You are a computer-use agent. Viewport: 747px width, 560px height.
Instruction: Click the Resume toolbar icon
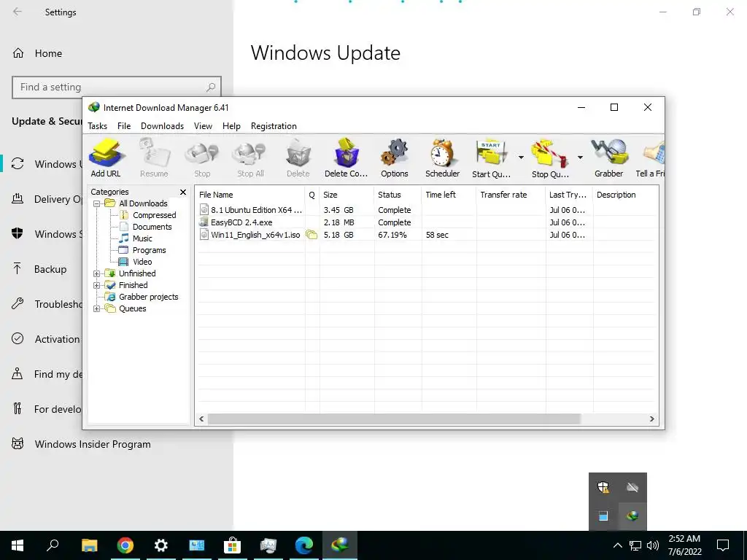(154, 158)
